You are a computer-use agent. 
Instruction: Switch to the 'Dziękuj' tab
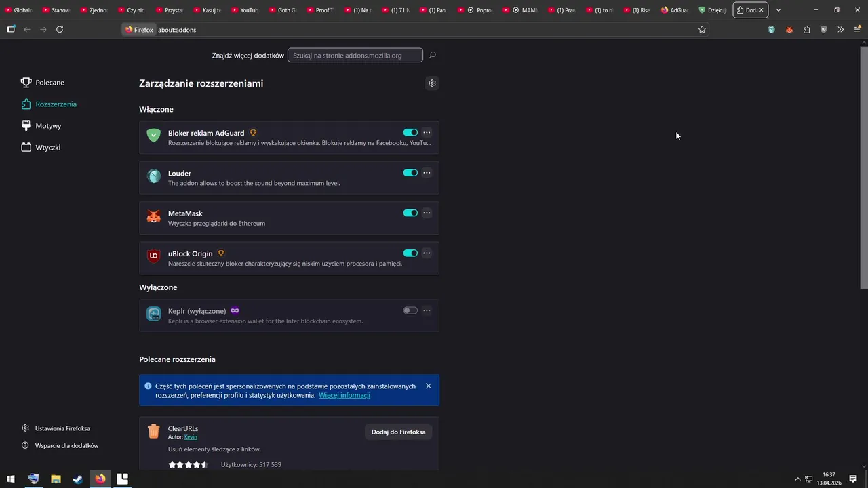712,10
